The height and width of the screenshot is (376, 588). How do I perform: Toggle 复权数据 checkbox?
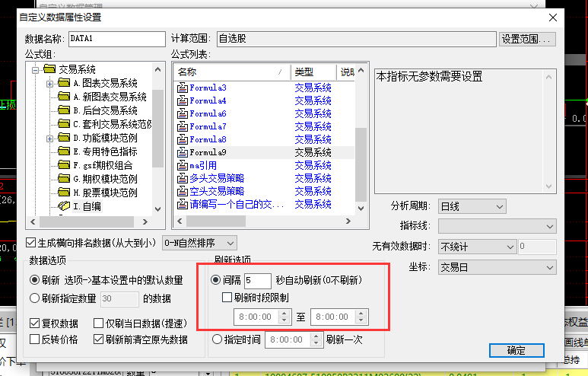34,323
